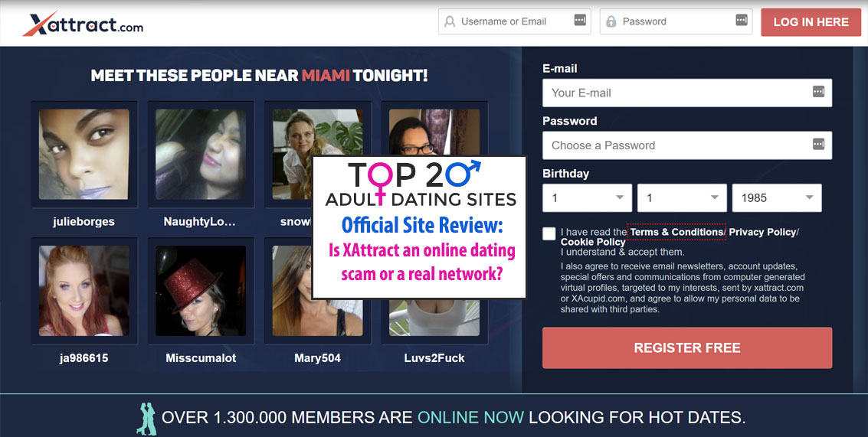Click the padlock icon in the top Password field
868x437 pixels.
[611, 21]
